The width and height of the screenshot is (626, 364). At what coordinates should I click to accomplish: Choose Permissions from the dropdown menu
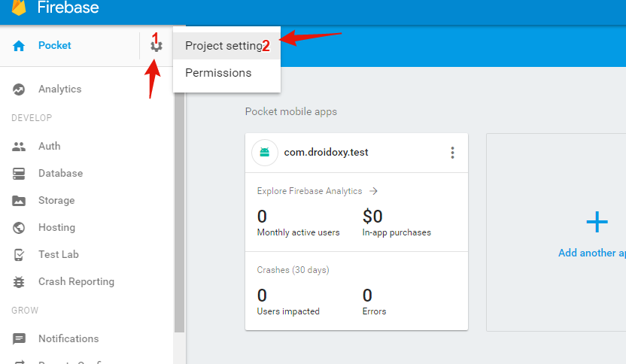218,73
